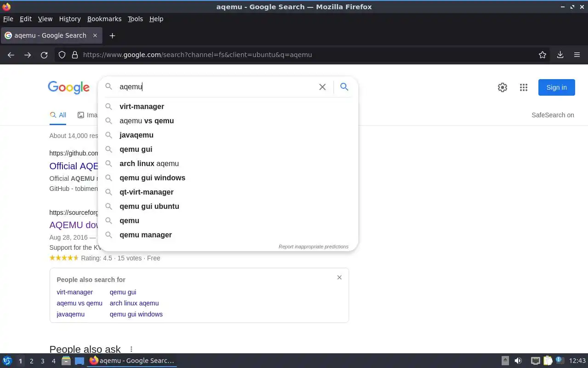This screenshot has width=588, height=368.
Task: Open the taskbar start menu icon
Action: pos(7,361)
